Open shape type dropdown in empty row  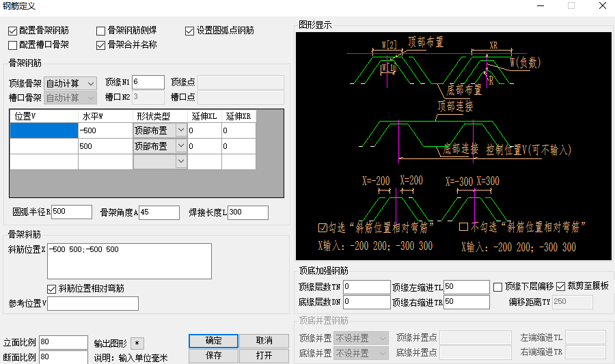click(181, 161)
